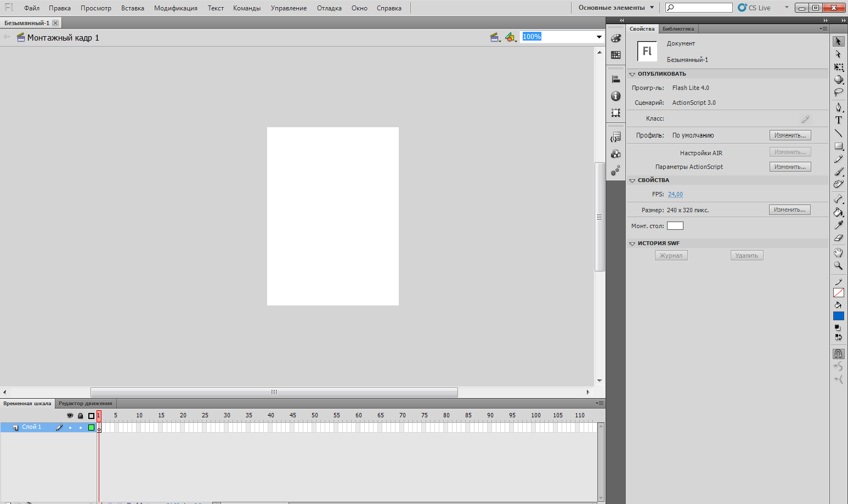Select the Brush tool
Screen dimensions: 848x504
[x=838, y=172]
